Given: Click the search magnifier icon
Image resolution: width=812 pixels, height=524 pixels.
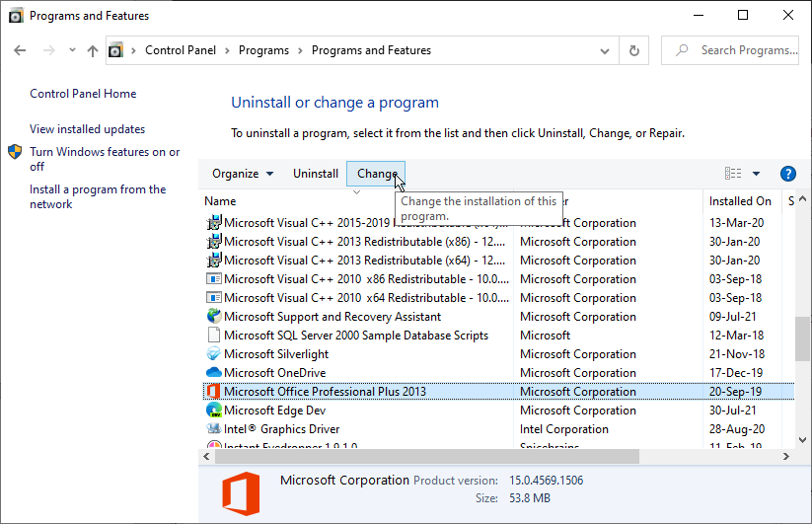Looking at the screenshot, I should point(682,50).
